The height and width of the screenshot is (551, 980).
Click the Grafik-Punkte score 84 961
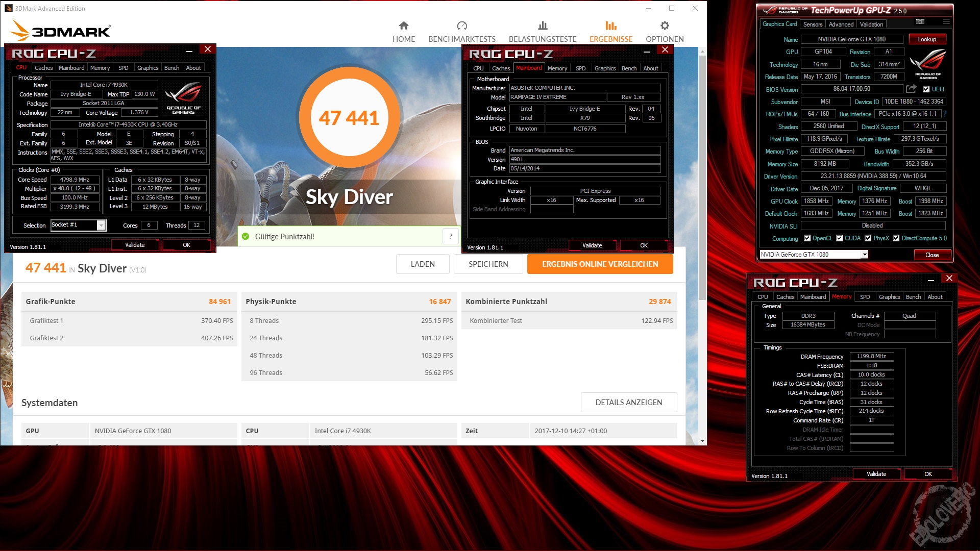point(220,302)
